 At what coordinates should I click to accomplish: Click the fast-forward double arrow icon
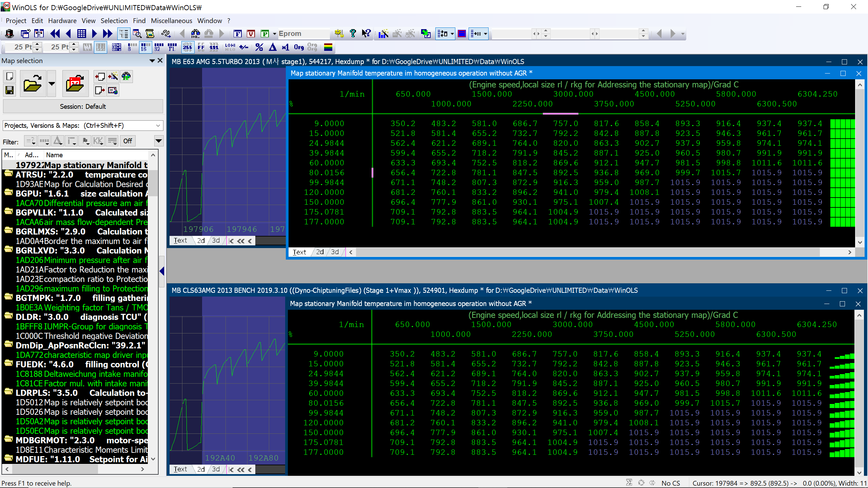pos(107,34)
